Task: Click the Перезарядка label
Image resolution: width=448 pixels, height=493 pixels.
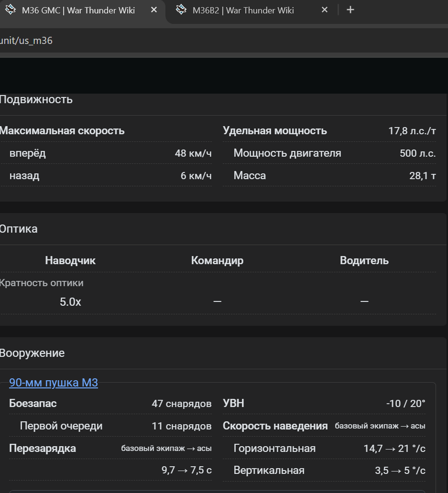Action: 43,448
